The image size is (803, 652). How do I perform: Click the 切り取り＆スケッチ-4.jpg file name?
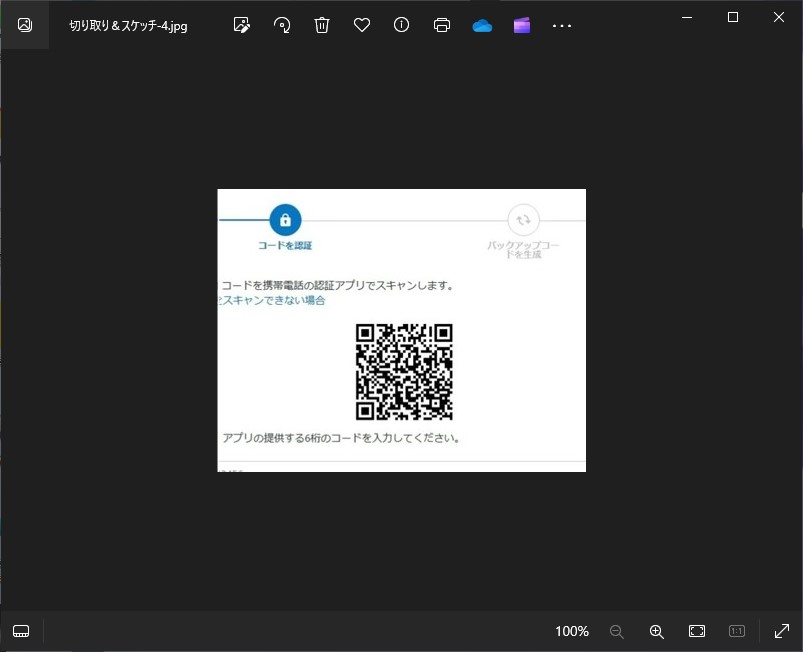[128, 25]
